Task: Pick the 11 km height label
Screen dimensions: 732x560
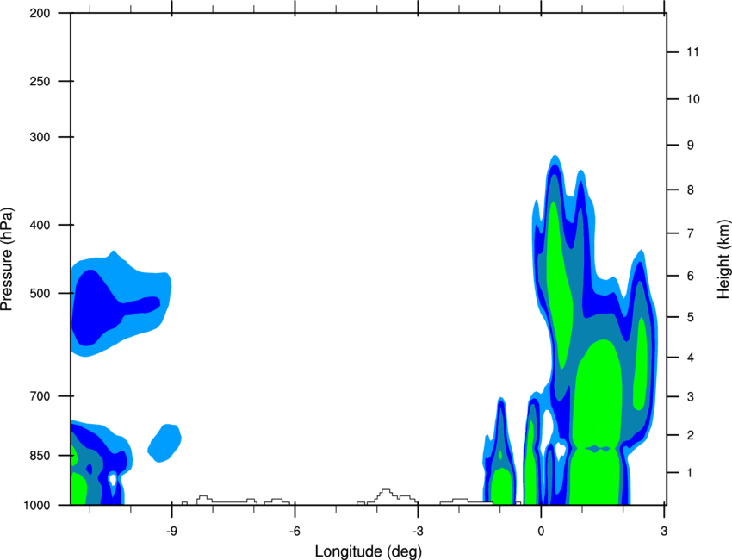Action: [x=692, y=52]
